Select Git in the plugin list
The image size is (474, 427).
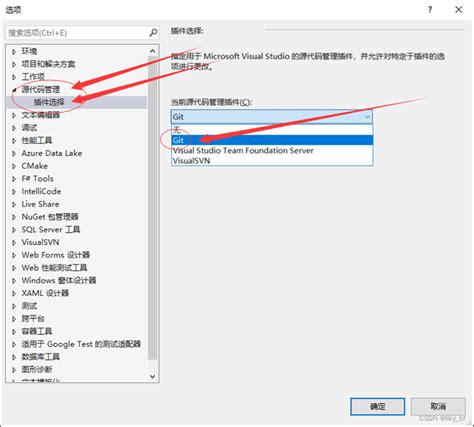click(272, 140)
